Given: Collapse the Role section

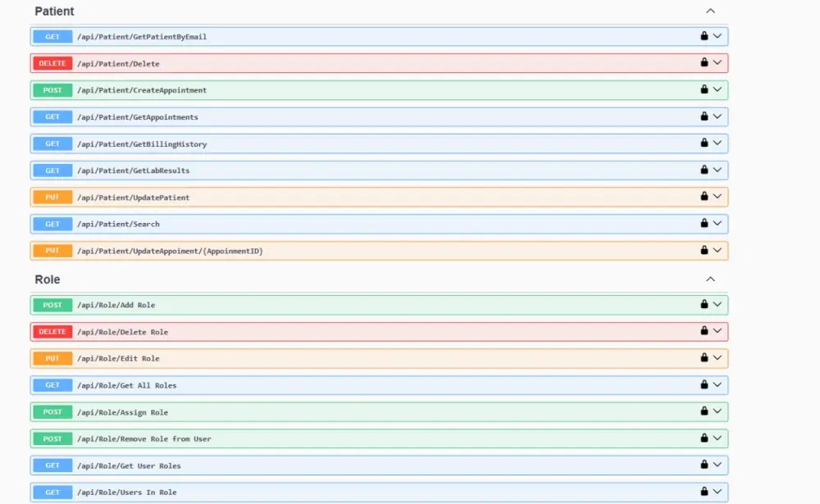Looking at the screenshot, I should tap(710, 279).
